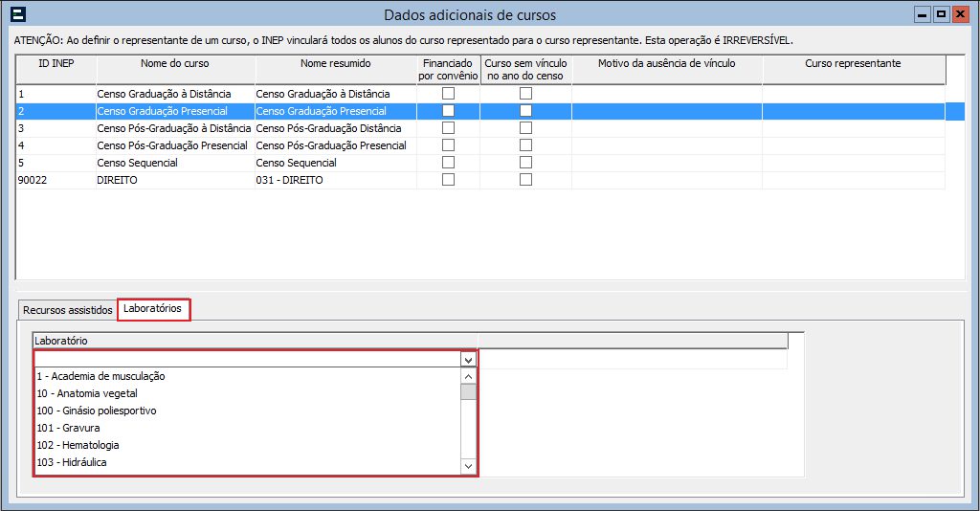The height and width of the screenshot is (511, 980).
Task: Check Financiado por convênio for Censo Sequencial
Action: pyautogui.click(x=448, y=163)
